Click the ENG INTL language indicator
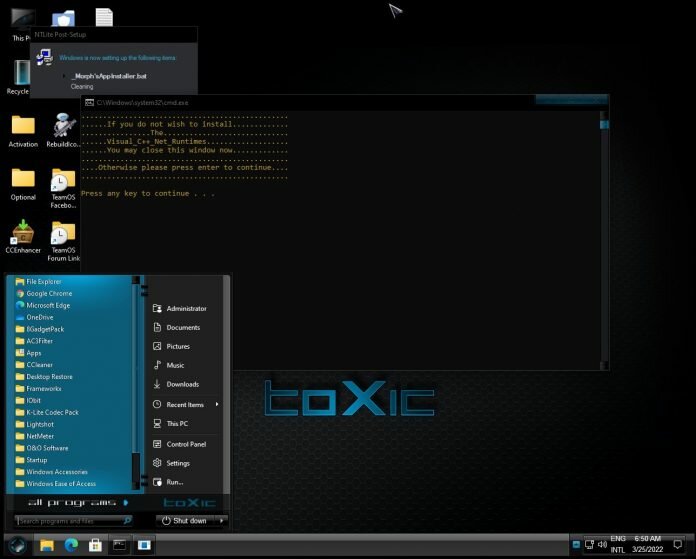 click(617, 544)
